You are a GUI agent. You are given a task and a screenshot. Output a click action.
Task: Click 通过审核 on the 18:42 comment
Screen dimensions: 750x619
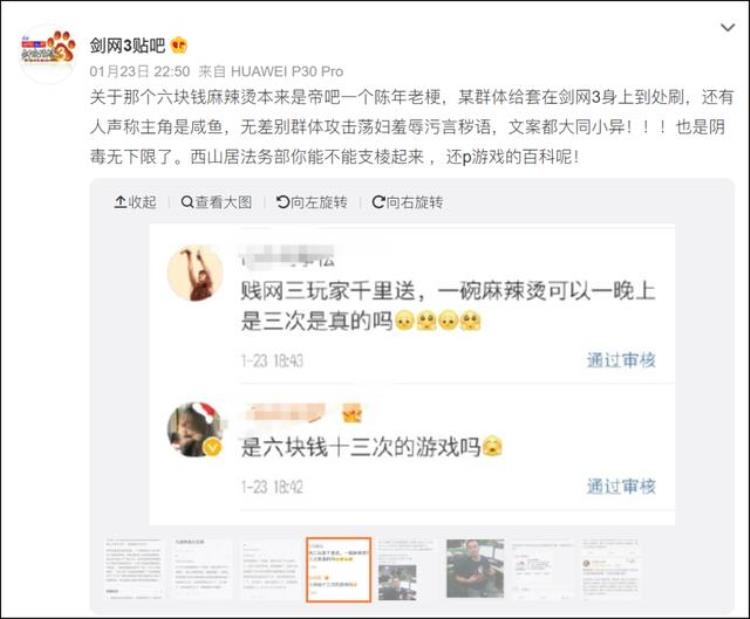621,486
